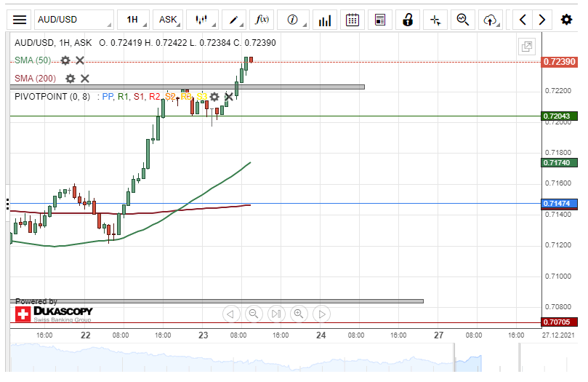Enable the crosshair cursor tool
This screenshot has width=588, height=382.
(435, 20)
